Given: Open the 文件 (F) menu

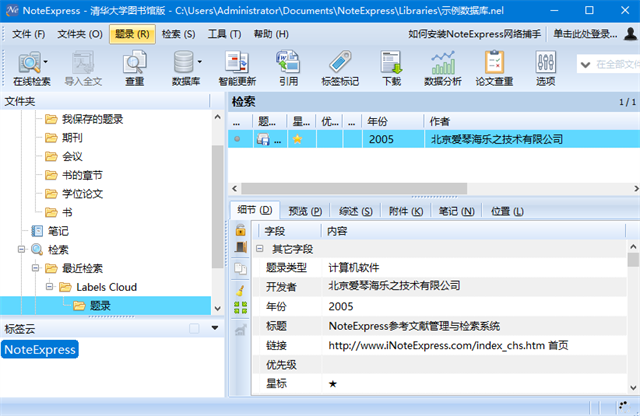Looking at the screenshot, I should pyautogui.click(x=29, y=34).
